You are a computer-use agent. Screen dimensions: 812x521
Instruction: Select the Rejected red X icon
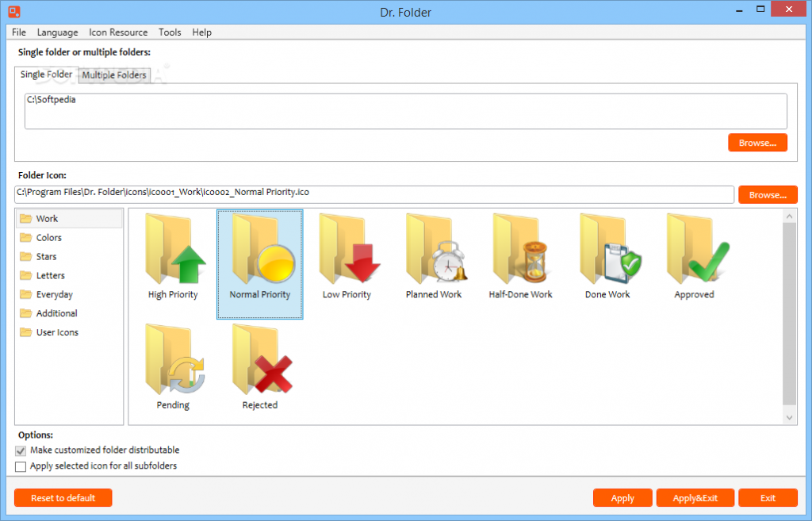[x=260, y=368]
